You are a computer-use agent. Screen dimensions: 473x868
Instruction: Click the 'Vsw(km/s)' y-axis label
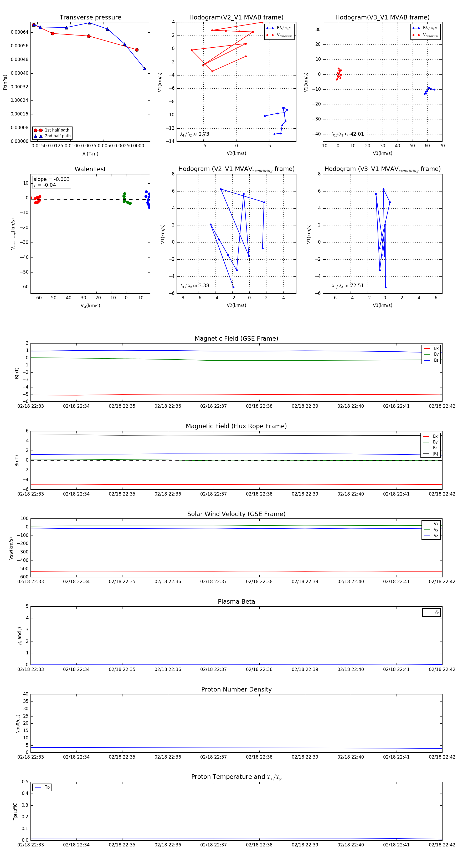(11, 548)
